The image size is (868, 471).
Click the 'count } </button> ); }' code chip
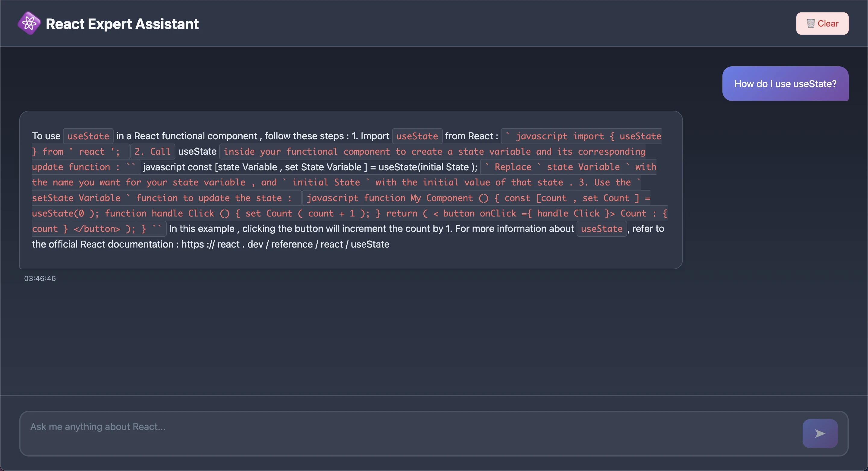click(x=98, y=229)
